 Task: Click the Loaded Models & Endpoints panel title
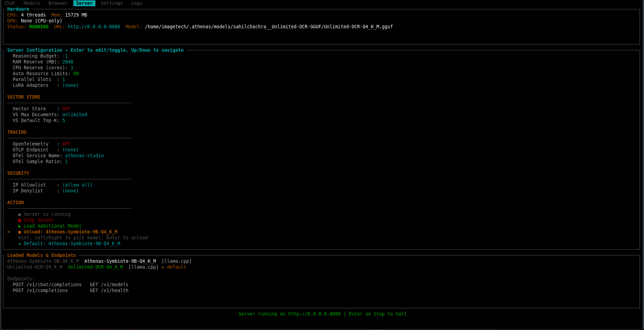pos(42,256)
